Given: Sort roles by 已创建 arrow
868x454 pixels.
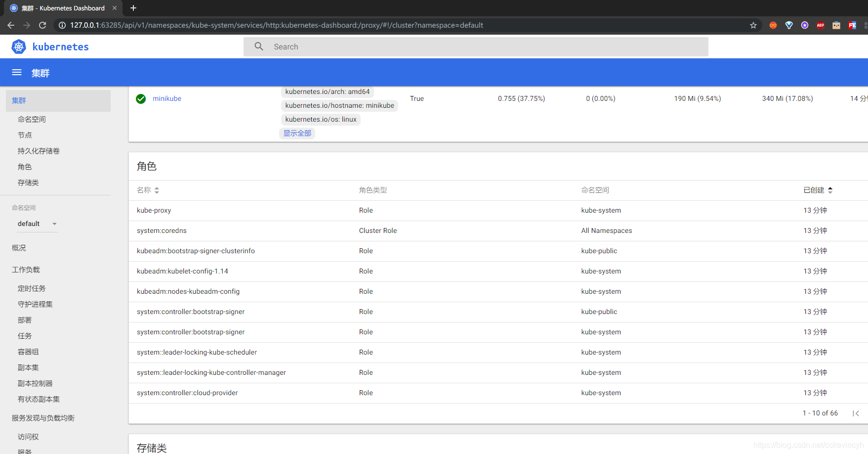Looking at the screenshot, I should tap(830, 190).
